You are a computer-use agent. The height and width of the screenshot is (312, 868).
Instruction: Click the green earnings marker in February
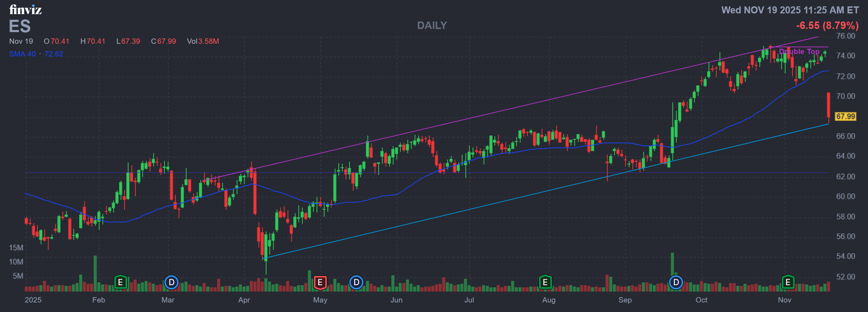120,282
